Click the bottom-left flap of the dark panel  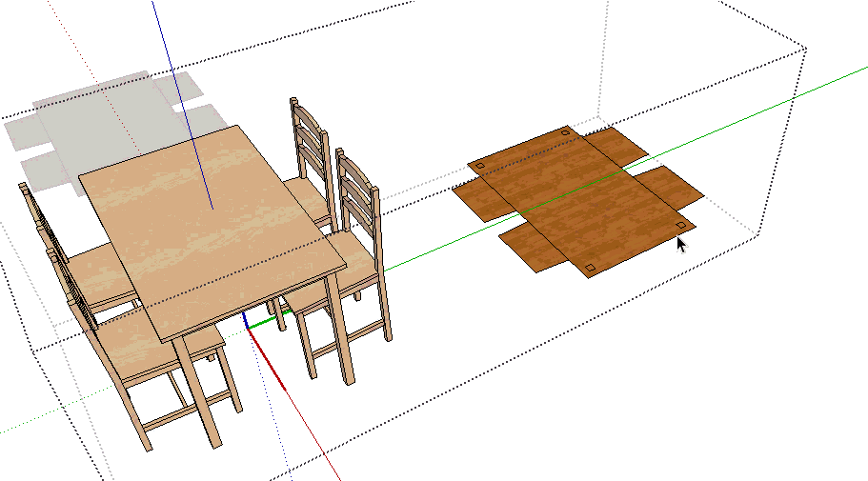tap(530, 247)
